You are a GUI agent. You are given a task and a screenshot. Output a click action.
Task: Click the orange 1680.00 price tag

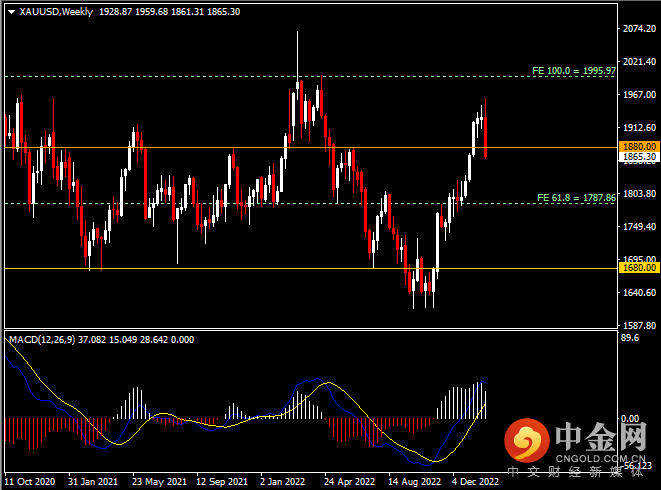click(x=639, y=268)
